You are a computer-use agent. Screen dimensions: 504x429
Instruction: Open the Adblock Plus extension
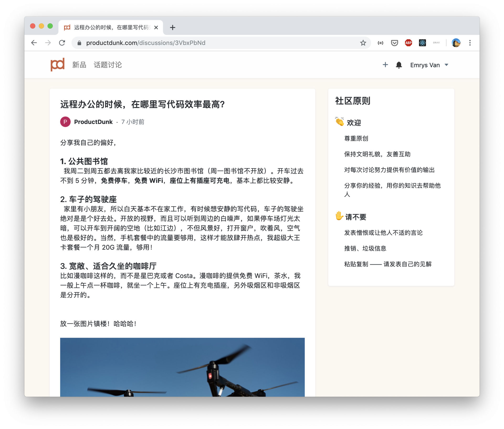[x=408, y=43]
